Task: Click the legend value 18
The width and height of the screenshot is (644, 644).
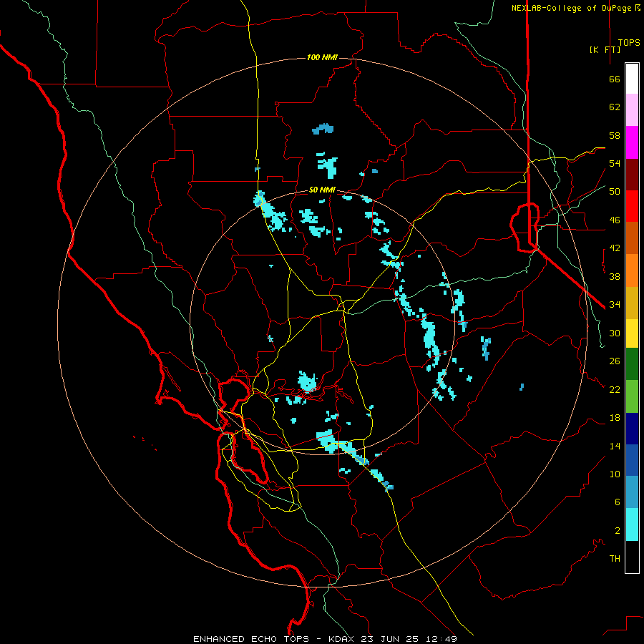Action: pyautogui.click(x=615, y=418)
